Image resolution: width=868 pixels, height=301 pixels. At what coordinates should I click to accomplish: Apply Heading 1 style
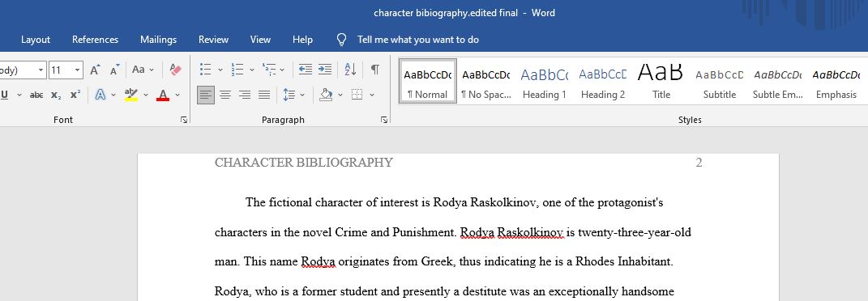545,81
